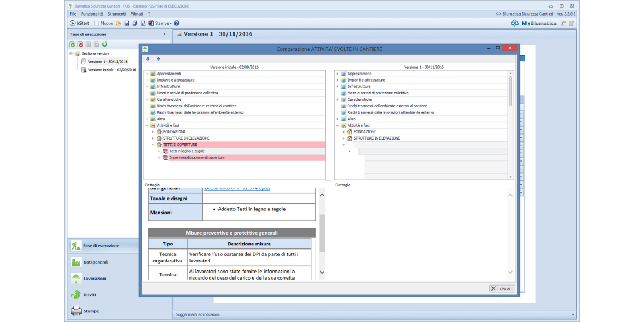
Task: Expand FONDAZIONI in the right version tree
Action: pyautogui.click(x=343, y=132)
